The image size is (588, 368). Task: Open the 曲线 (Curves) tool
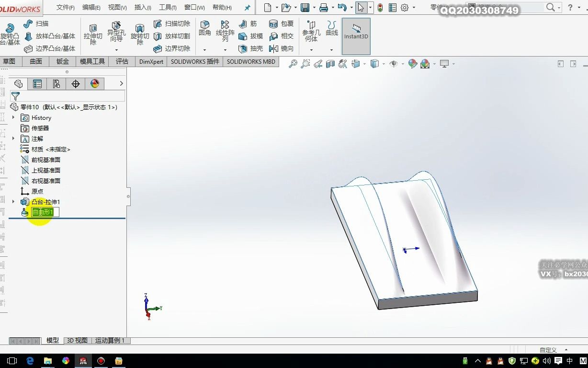click(331, 29)
